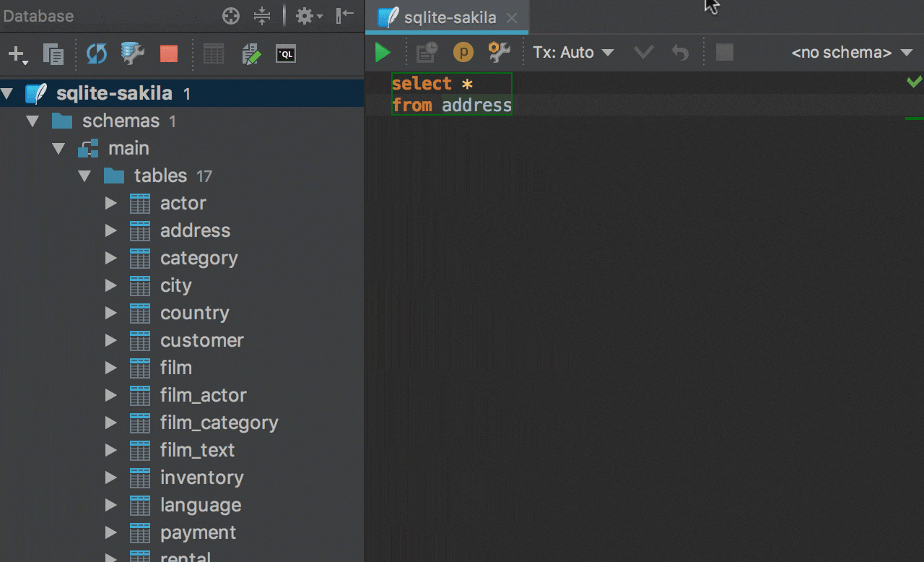Click the Collapse All icon in Database panel

coord(262,16)
